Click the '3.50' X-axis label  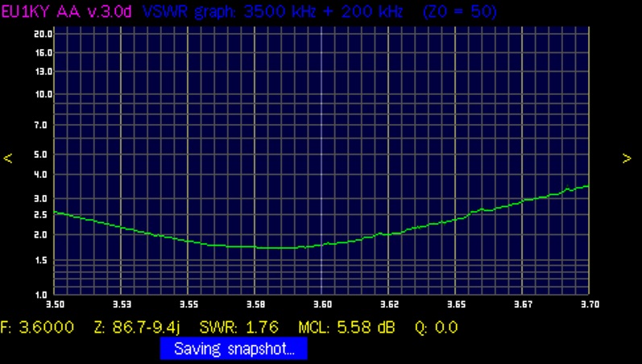point(56,304)
